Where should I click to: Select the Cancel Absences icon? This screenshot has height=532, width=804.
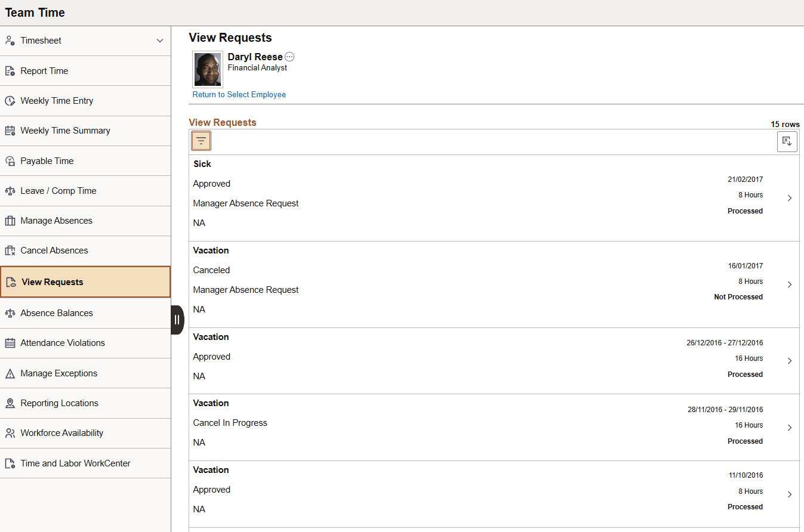10,250
